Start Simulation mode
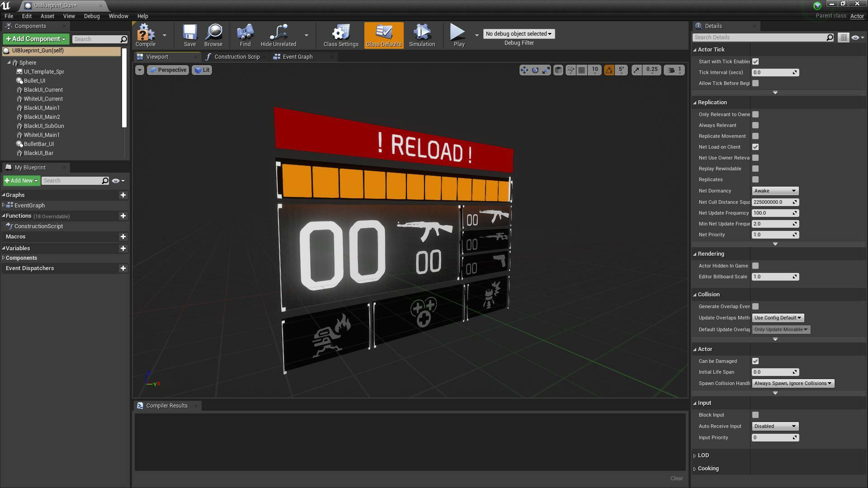This screenshot has width=868, height=488. [421, 35]
